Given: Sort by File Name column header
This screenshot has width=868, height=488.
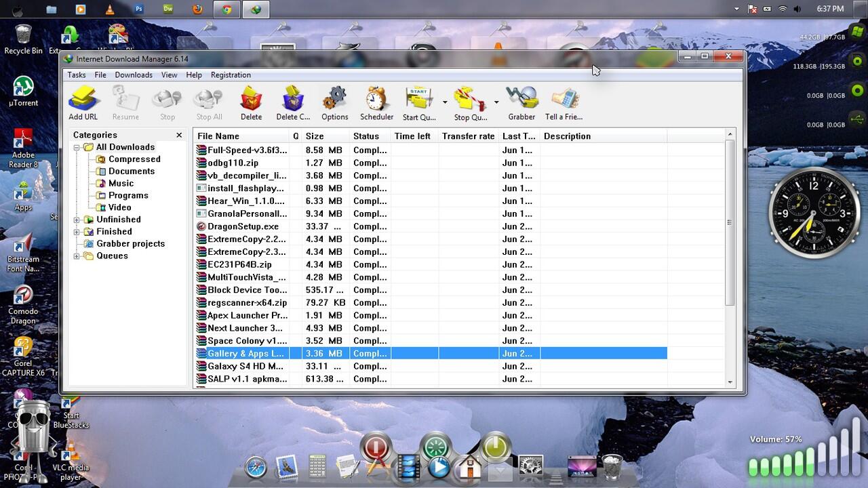Looking at the screenshot, I should coord(242,136).
